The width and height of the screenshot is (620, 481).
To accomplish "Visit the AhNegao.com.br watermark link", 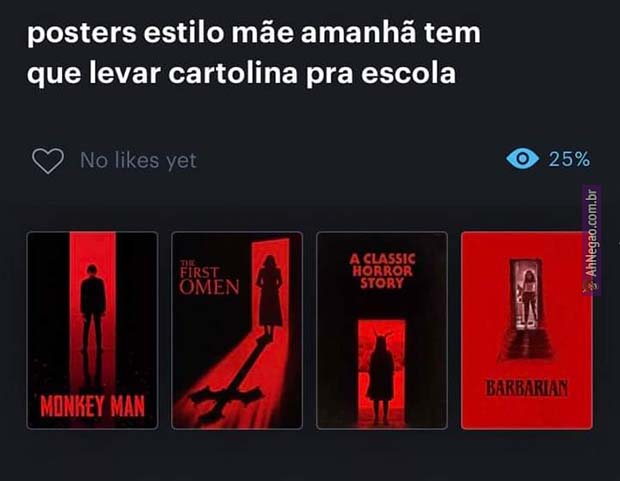I will click(591, 240).
